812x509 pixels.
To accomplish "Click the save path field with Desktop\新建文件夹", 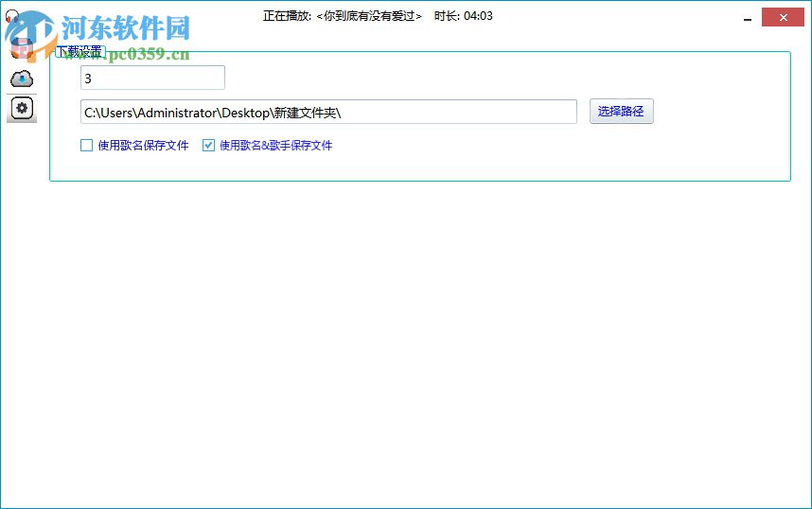I will click(x=328, y=112).
